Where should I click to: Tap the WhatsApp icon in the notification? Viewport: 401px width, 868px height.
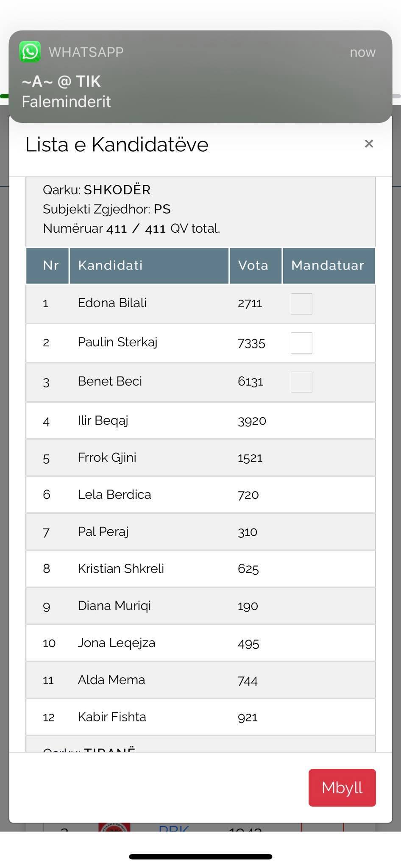click(30, 52)
